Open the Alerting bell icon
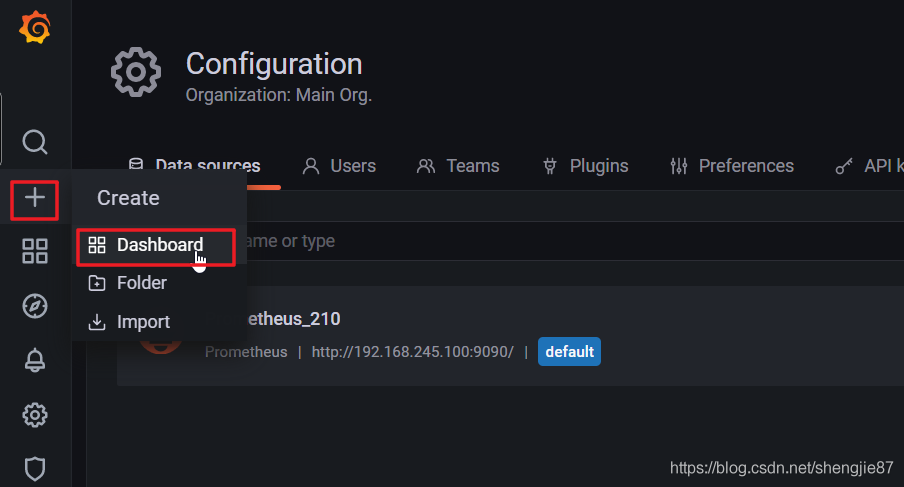The width and height of the screenshot is (904, 487). 35,360
